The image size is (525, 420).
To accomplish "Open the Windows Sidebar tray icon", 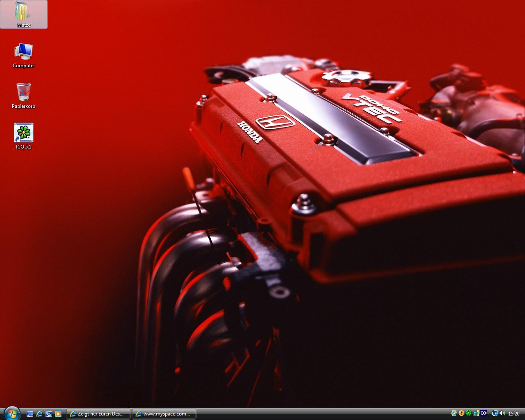I will [x=476, y=413].
